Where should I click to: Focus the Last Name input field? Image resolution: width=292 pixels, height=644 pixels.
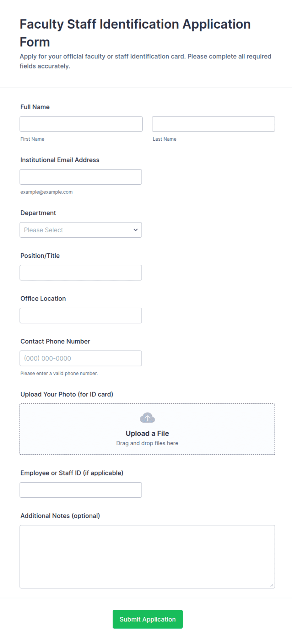tap(214, 124)
